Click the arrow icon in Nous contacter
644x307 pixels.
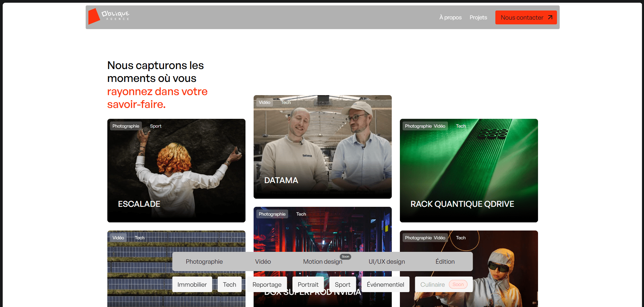point(550,18)
